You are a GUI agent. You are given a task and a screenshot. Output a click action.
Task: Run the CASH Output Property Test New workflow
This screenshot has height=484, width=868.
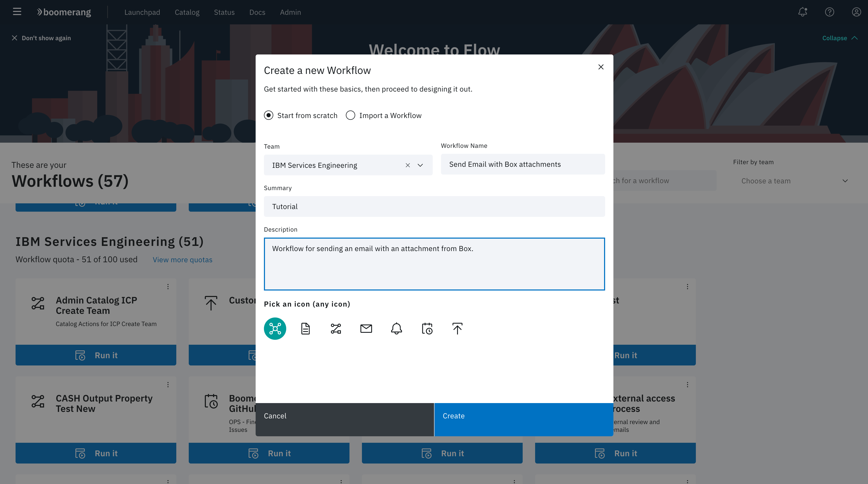(x=96, y=453)
